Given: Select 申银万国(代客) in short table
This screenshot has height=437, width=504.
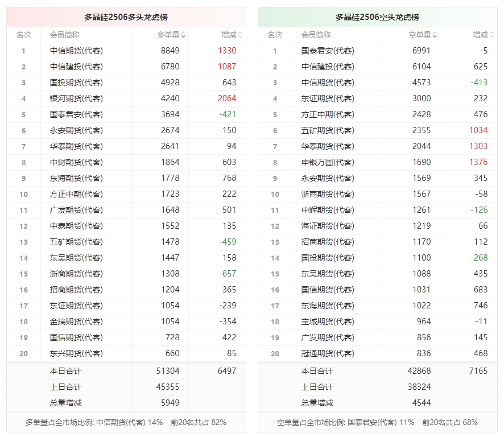Looking at the screenshot, I should point(328,162).
